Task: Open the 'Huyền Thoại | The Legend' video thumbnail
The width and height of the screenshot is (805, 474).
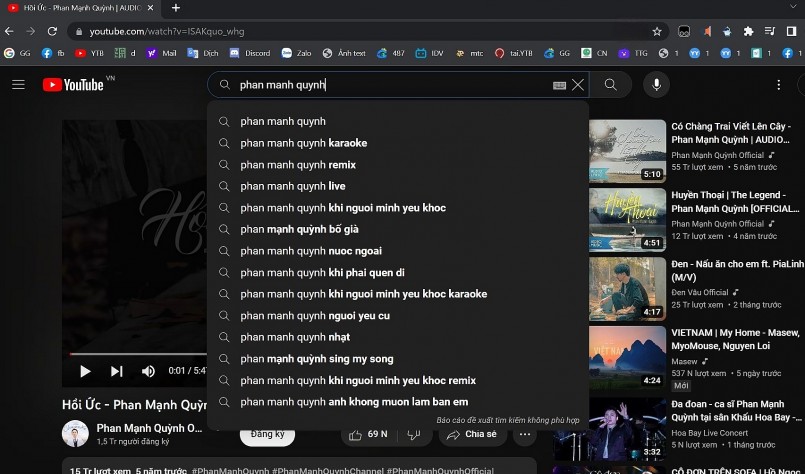Action: (x=627, y=219)
